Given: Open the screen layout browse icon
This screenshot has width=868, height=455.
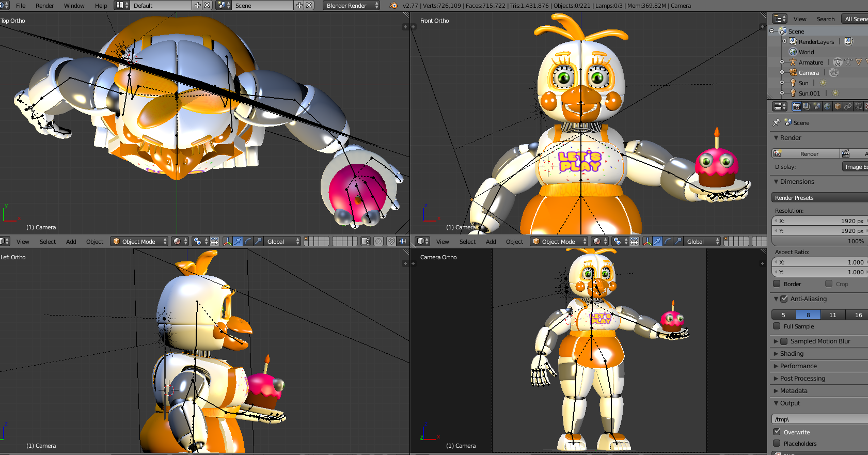Looking at the screenshot, I should coord(122,5).
